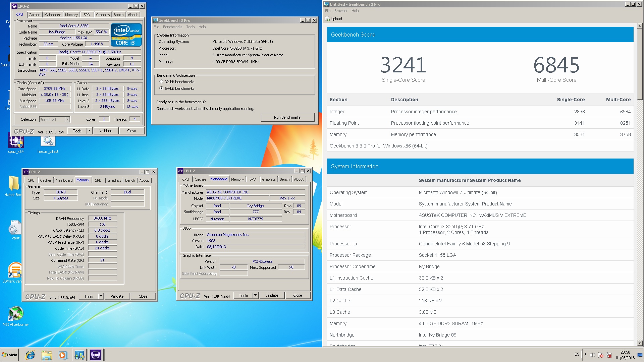Open the Browser menu in Geekbench results window
644x362 pixels.
(x=341, y=11)
